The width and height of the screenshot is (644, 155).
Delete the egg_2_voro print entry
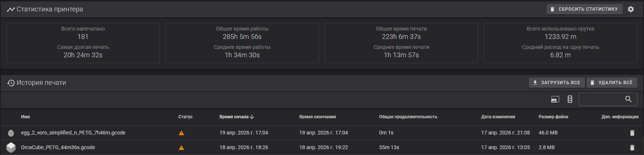(632, 133)
